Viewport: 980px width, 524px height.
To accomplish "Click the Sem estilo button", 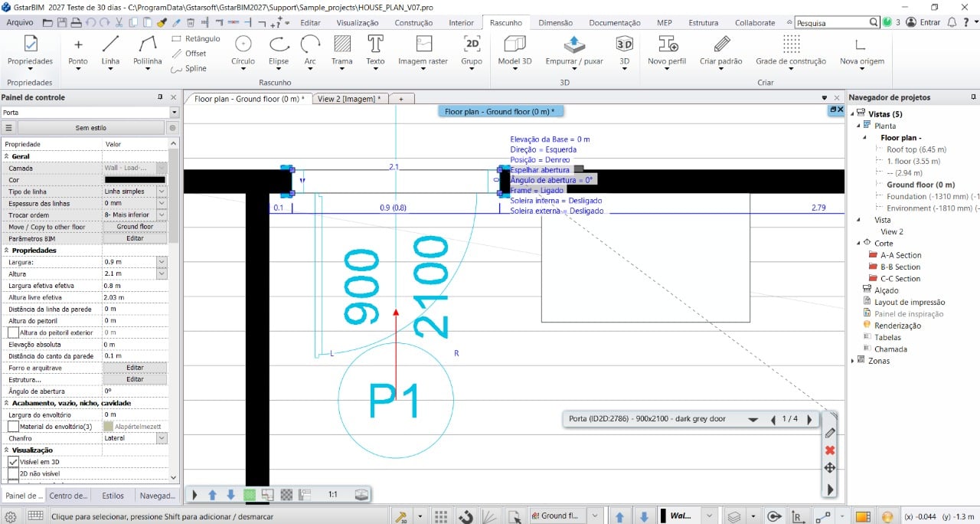I will [91, 128].
